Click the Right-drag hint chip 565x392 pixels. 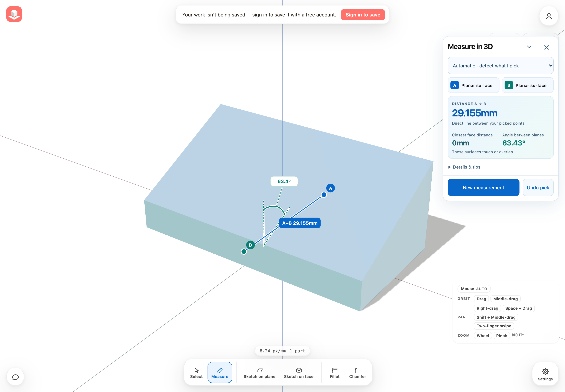pyautogui.click(x=487, y=308)
